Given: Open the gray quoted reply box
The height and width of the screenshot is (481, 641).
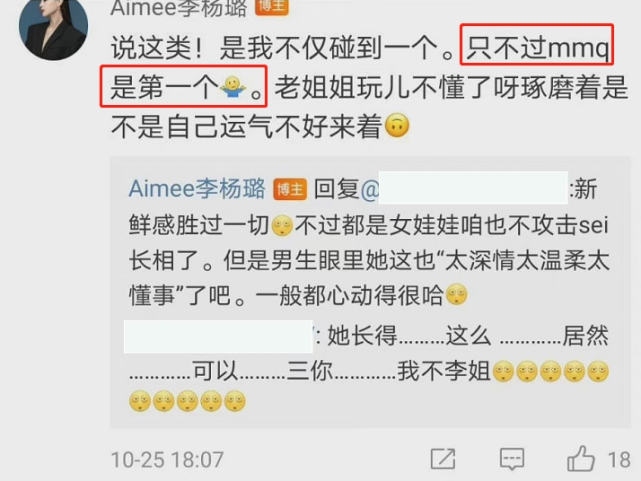Looking at the screenshot, I should click(x=370, y=292).
